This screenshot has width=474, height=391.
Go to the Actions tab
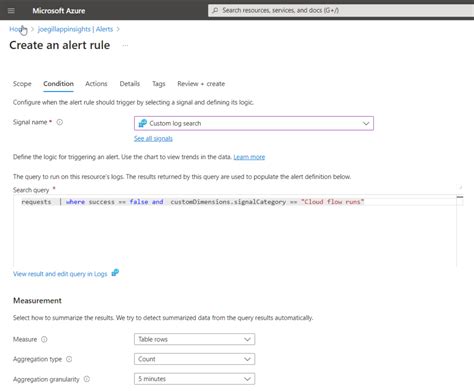pyautogui.click(x=96, y=84)
